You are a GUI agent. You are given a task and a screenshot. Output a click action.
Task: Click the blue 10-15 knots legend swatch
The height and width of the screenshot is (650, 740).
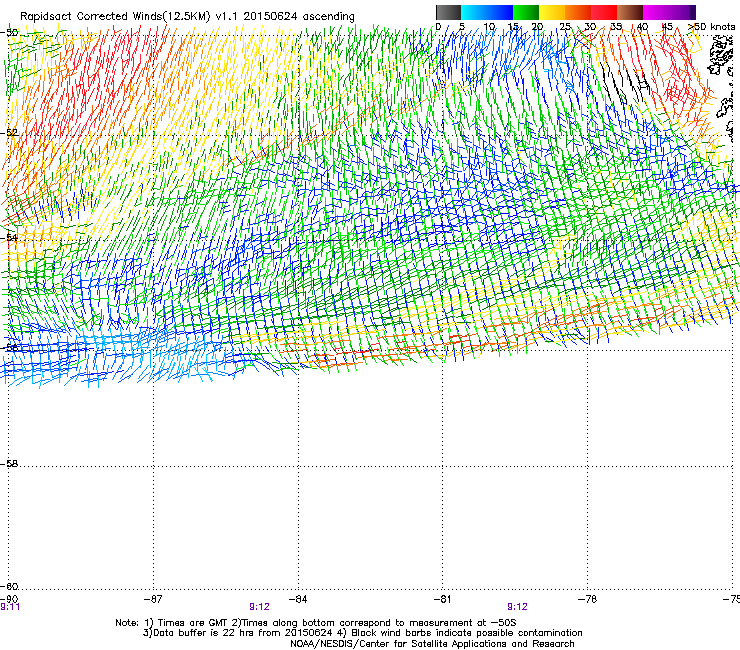(x=500, y=12)
